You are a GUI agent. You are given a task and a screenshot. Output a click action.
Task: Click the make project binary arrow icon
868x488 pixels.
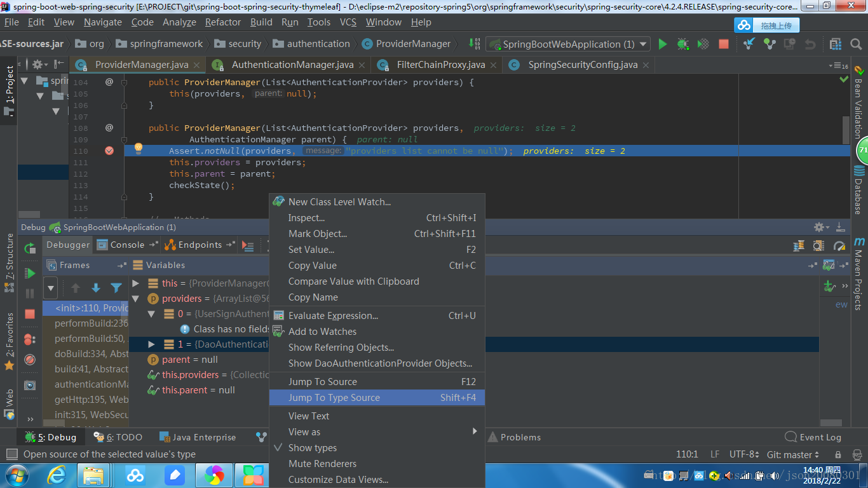pyautogui.click(x=475, y=44)
